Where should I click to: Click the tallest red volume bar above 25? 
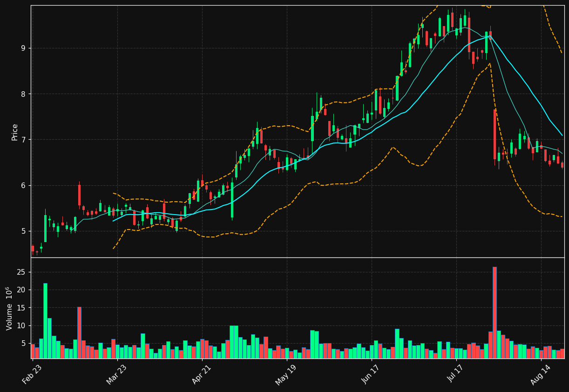click(494, 312)
